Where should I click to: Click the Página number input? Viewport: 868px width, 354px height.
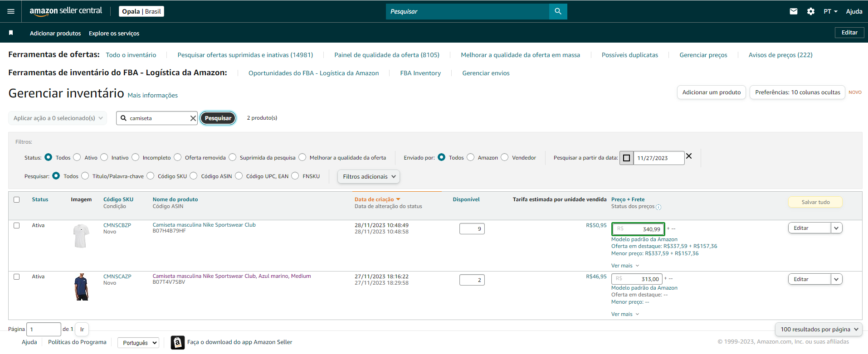[44, 329]
